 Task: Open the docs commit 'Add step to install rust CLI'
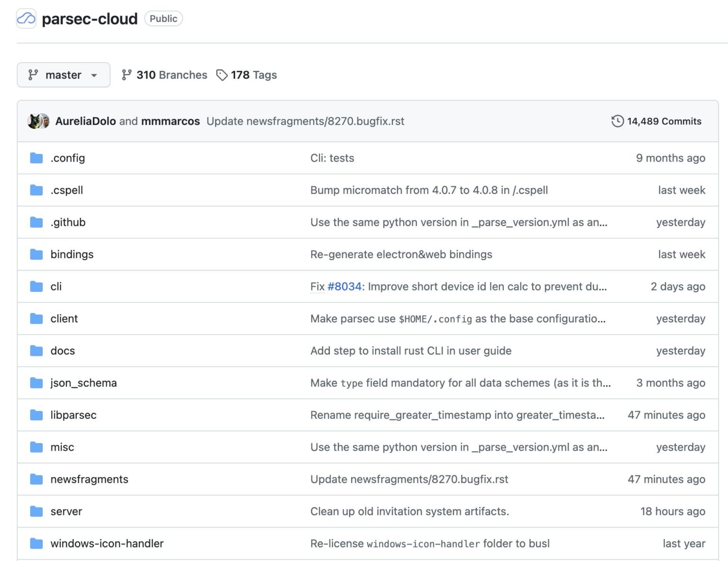[410, 351]
